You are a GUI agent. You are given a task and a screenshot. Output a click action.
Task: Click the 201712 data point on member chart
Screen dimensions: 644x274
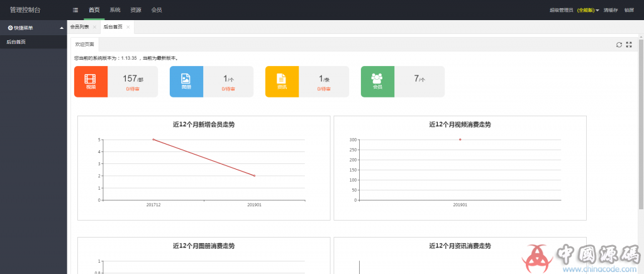(153, 140)
